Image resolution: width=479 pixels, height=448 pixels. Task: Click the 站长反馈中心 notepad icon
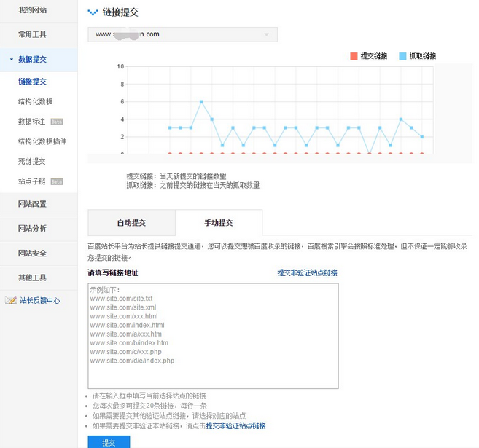tap(10, 300)
